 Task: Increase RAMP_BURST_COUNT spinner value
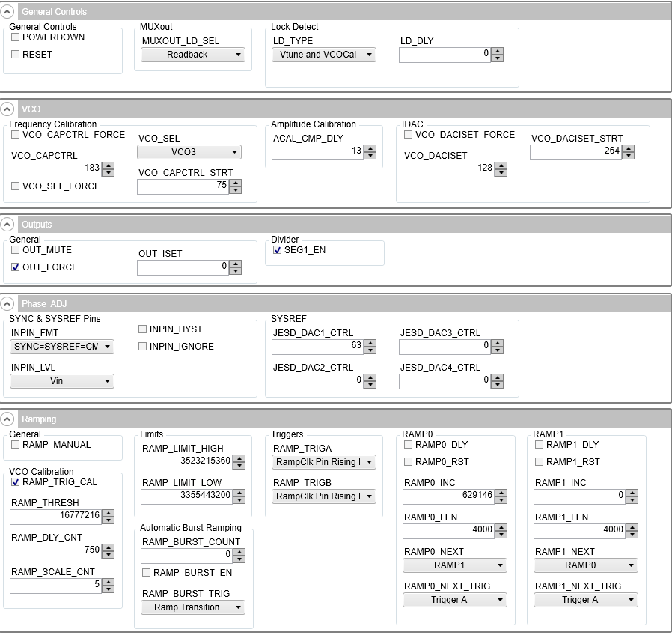[239, 552]
